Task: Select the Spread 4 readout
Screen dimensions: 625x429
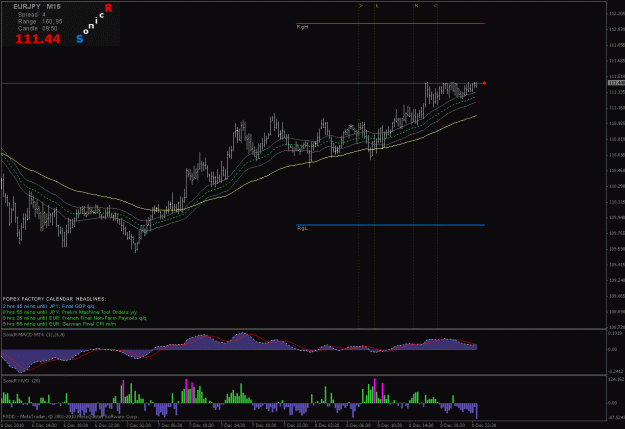Action: coord(32,15)
